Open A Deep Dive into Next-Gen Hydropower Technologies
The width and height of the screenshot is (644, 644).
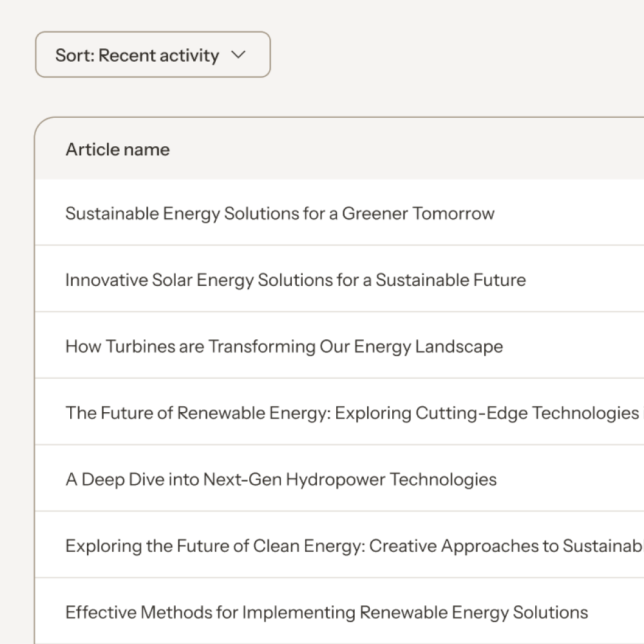pos(281,479)
